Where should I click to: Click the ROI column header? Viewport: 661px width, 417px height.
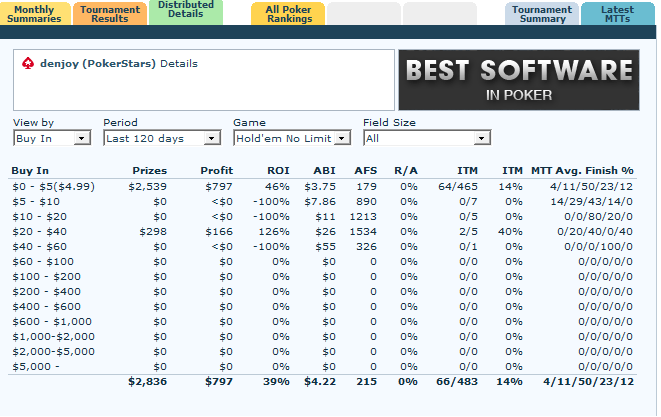click(x=276, y=171)
